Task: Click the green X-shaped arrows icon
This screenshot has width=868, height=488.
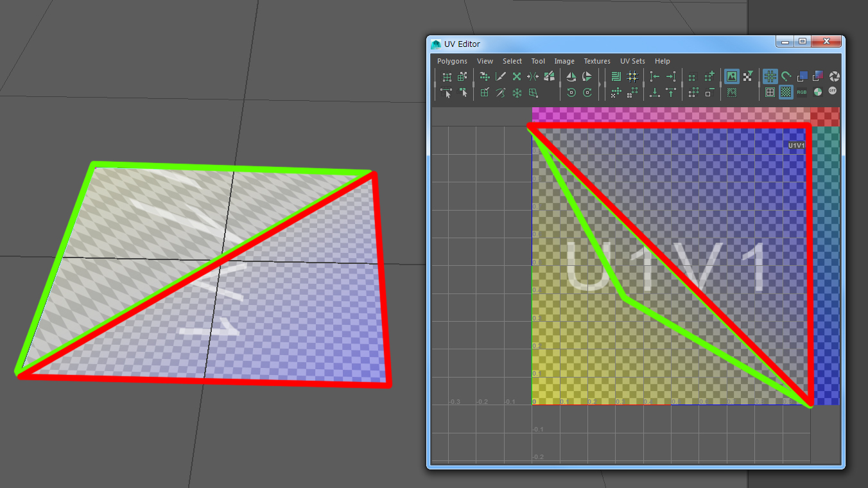Action: [517, 76]
